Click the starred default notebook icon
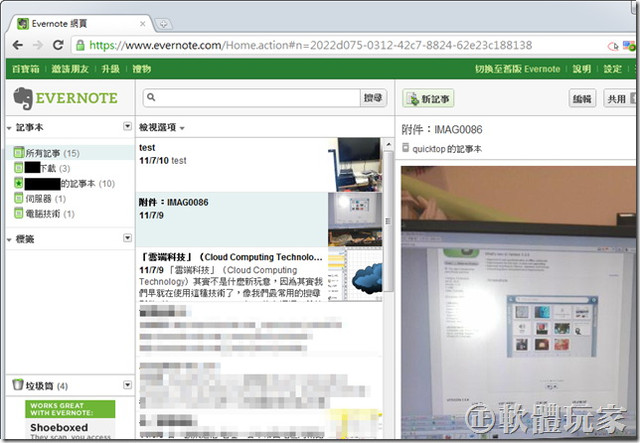 pyautogui.click(x=18, y=183)
